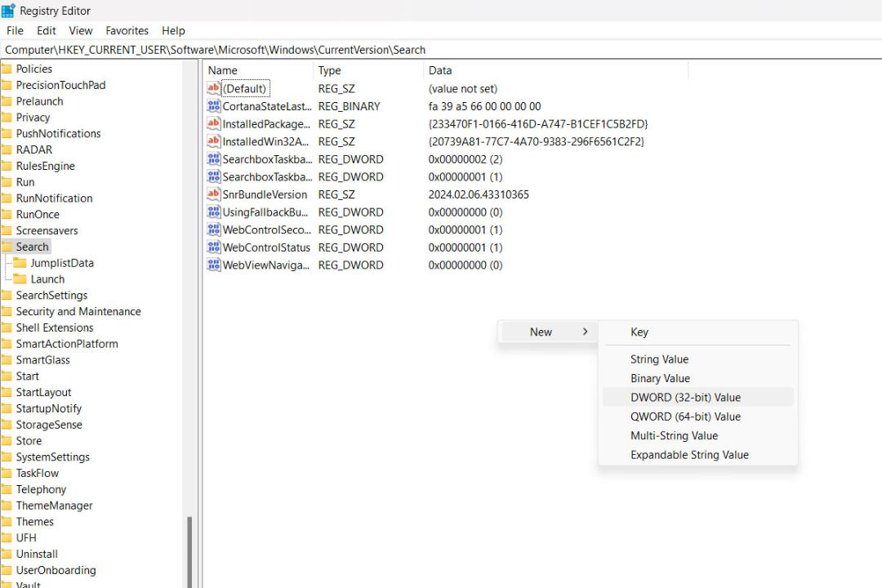Click the Launch subkey folder icon
Viewport: 882px width, 588px height.
(x=20, y=279)
